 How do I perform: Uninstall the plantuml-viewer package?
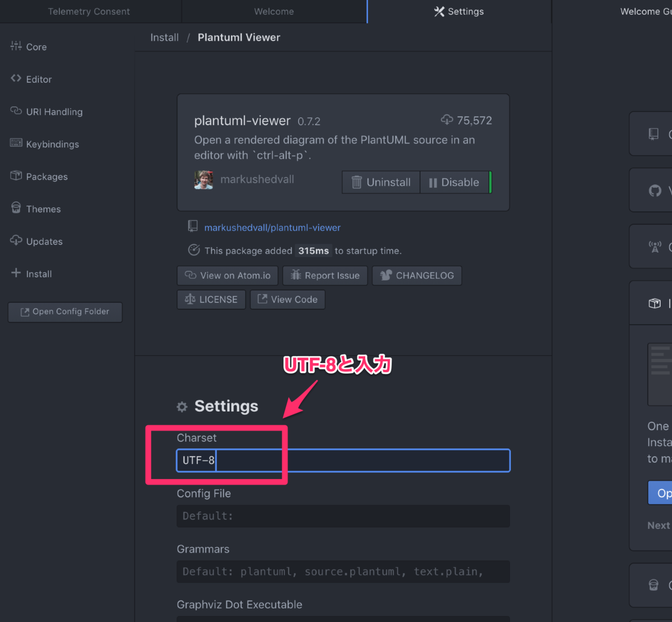[x=381, y=183]
